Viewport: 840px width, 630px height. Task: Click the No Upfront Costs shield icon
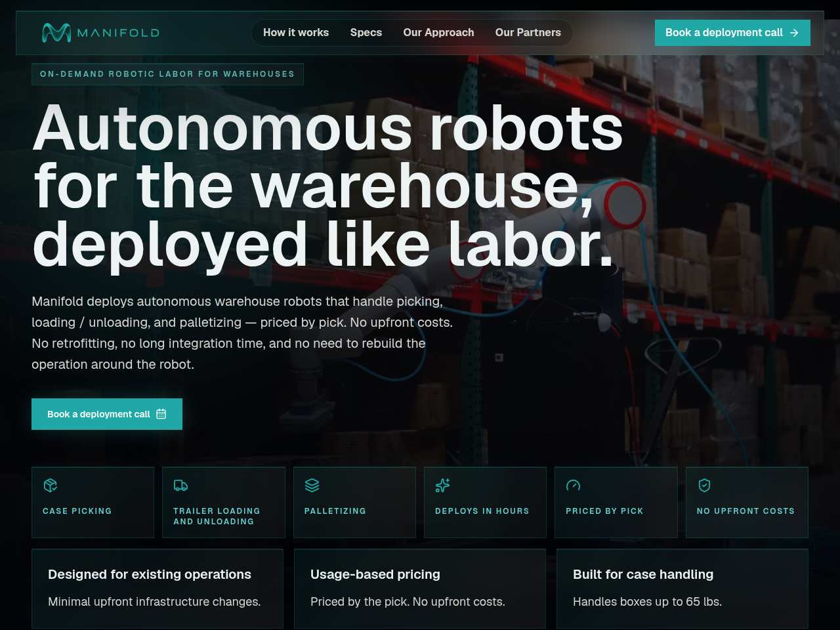(x=704, y=485)
